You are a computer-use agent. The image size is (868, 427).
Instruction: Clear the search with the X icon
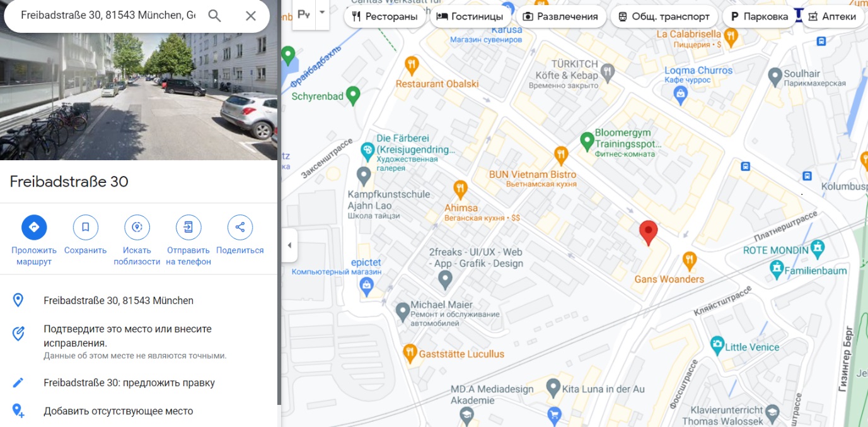pyautogui.click(x=251, y=16)
